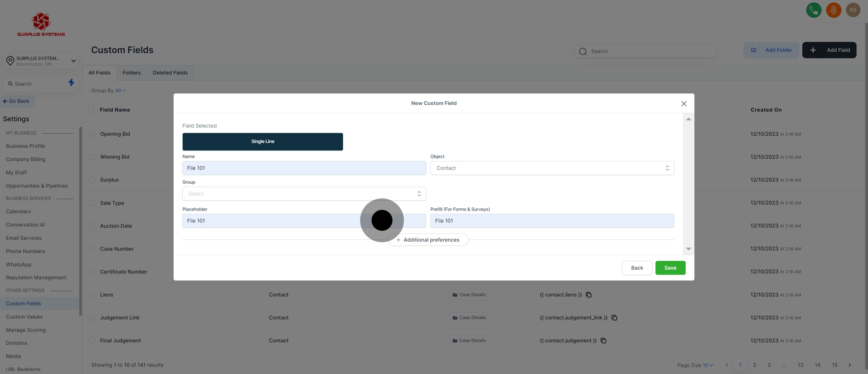
Task: Check the Liens field checkbox
Action: tap(91, 295)
